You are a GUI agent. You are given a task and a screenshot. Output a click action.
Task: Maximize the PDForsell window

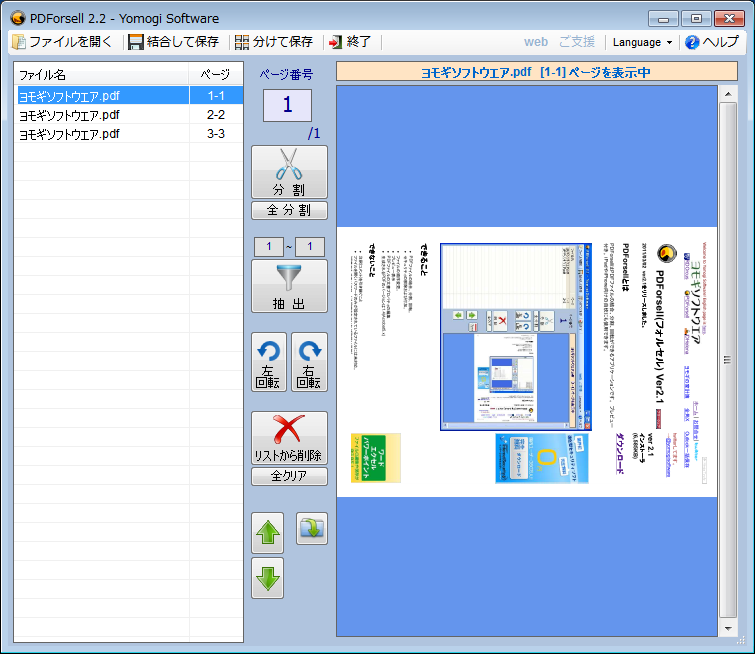point(696,19)
